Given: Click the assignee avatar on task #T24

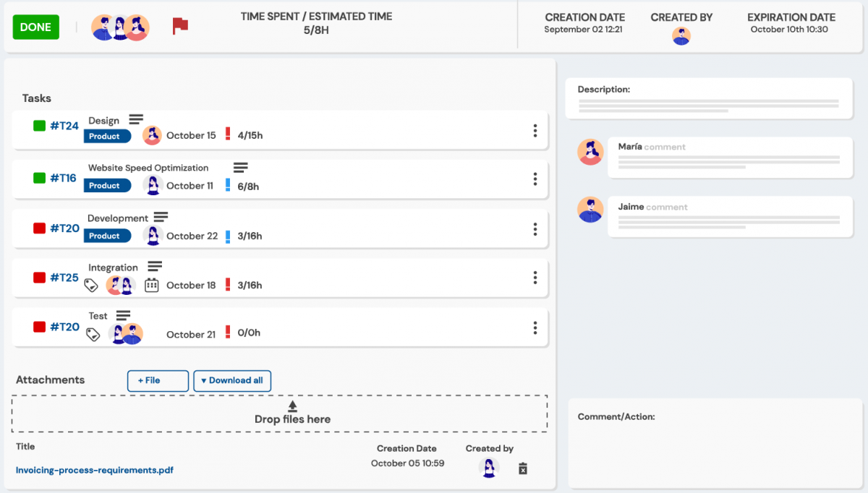Looking at the screenshot, I should pos(152,135).
